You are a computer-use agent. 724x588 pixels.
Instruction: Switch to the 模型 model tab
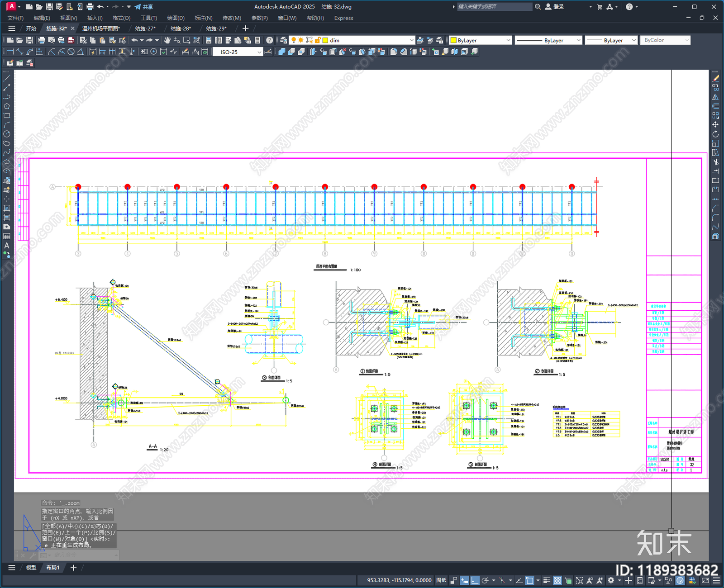tap(31, 568)
